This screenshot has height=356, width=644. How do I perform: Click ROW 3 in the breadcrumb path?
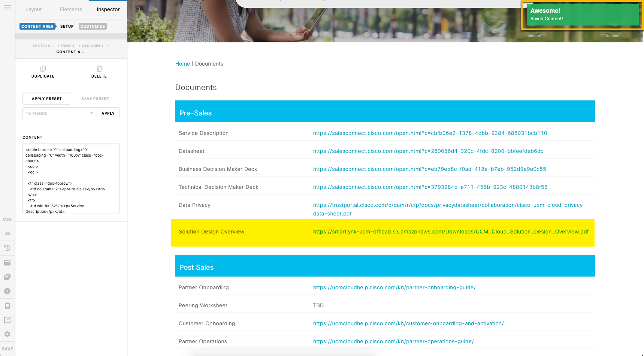click(68, 46)
